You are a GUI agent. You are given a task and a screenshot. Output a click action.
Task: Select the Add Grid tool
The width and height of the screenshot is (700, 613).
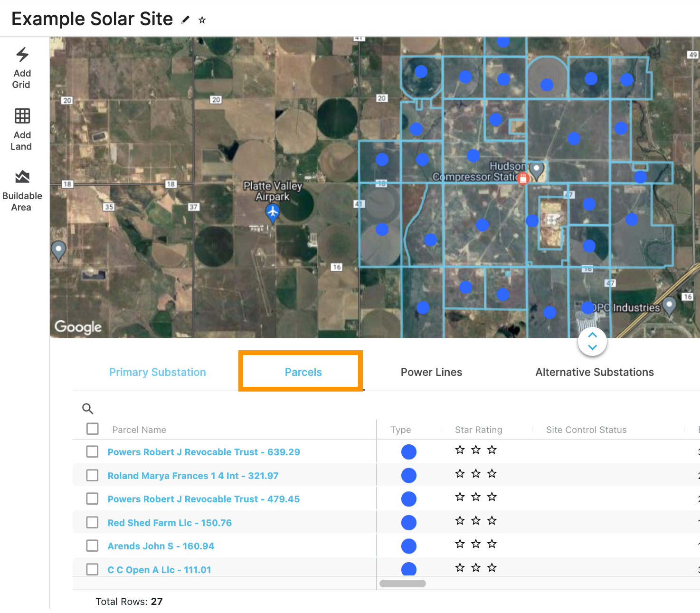click(22, 68)
